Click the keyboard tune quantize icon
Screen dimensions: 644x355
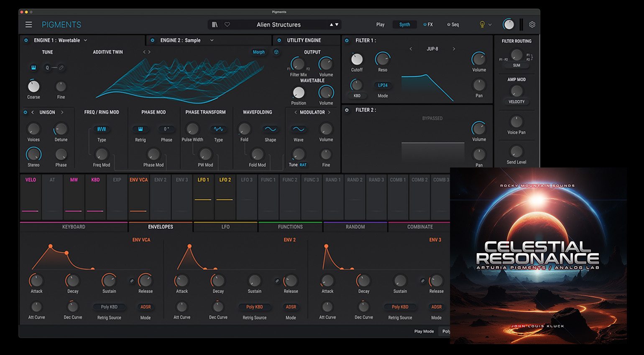pyautogui.click(x=33, y=68)
